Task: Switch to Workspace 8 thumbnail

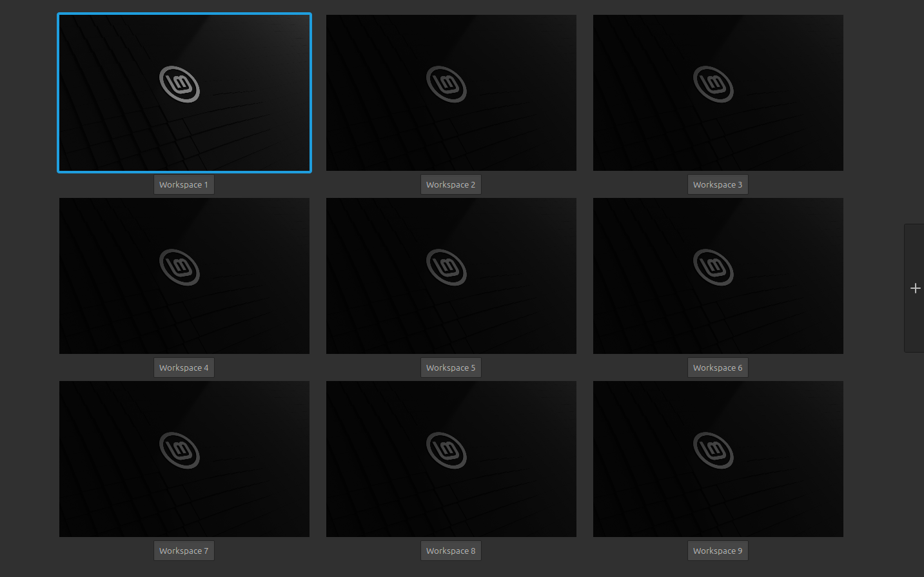Action: coord(451,458)
